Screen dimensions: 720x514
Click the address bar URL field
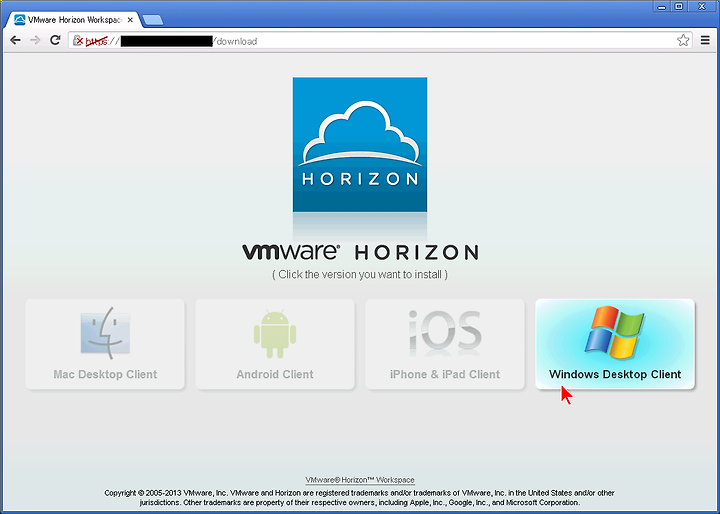(x=381, y=40)
